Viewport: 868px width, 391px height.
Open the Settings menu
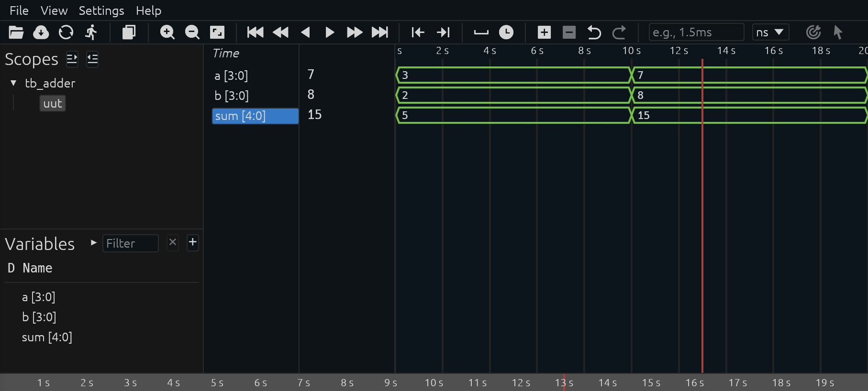[x=101, y=11]
